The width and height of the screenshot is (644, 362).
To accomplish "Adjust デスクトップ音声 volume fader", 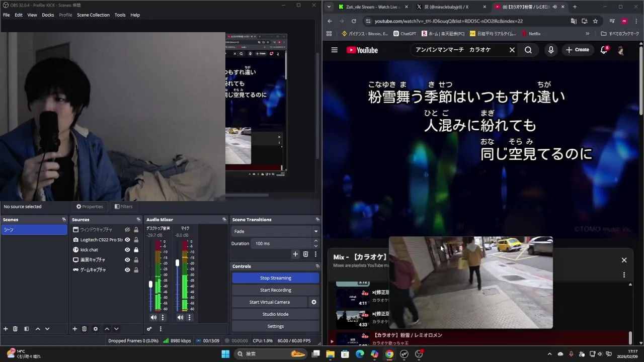I will tap(150, 285).
